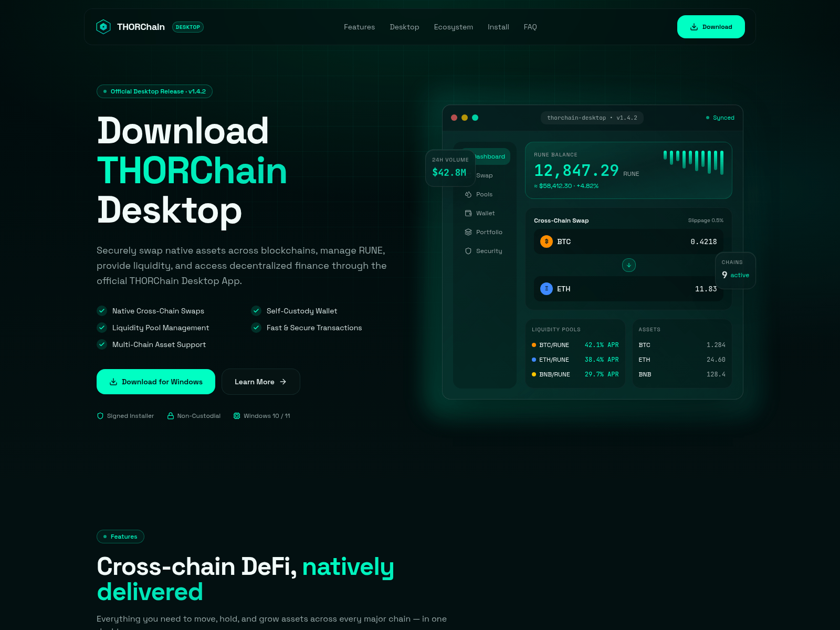Click the swap direction down-arrow icon
Viewport: 840px width, 630px height.
[x=629, y=265]
